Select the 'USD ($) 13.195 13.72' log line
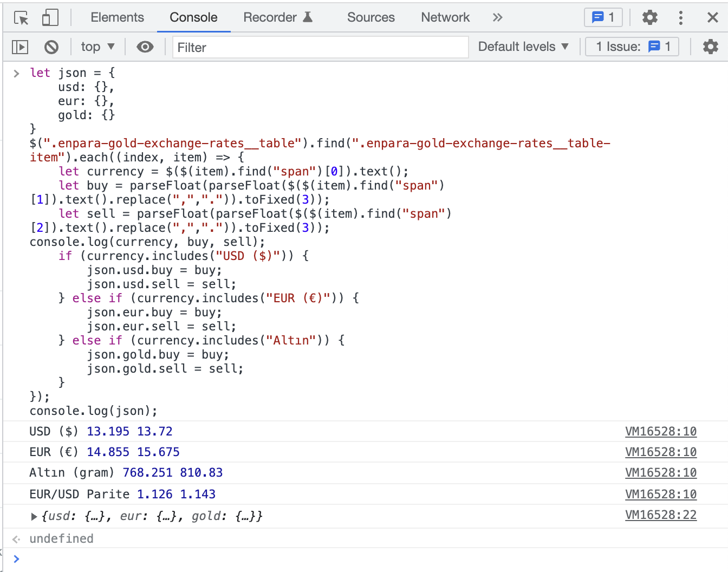728x572 pixels. tap(101, 431)
